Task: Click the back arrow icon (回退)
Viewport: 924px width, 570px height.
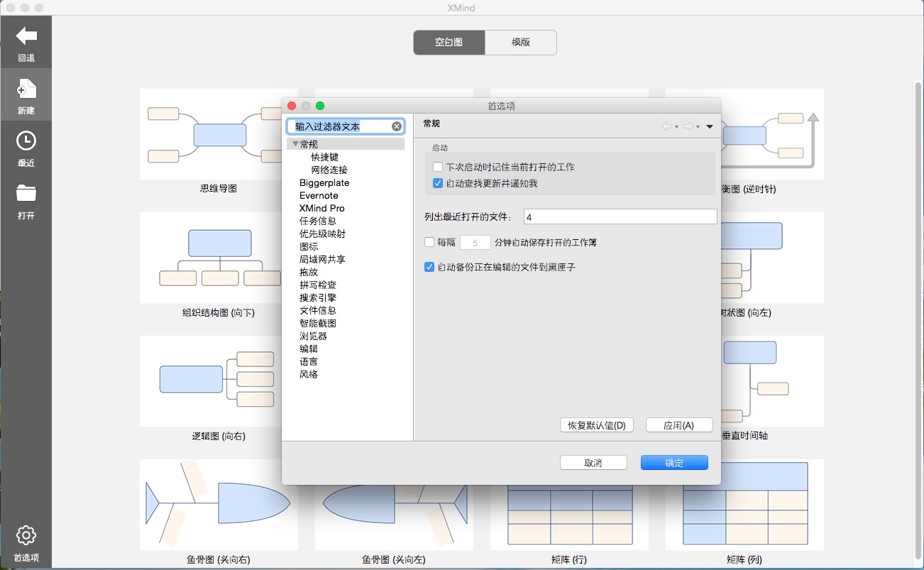Action: coord(26,36)
